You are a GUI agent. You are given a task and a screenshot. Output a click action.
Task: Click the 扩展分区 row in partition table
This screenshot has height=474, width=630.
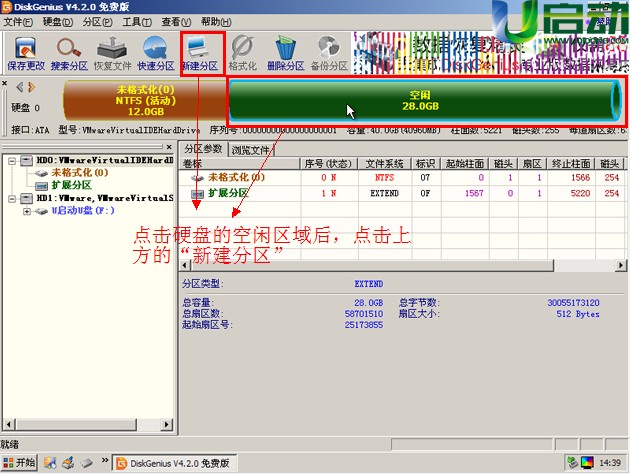coord(403,193)
